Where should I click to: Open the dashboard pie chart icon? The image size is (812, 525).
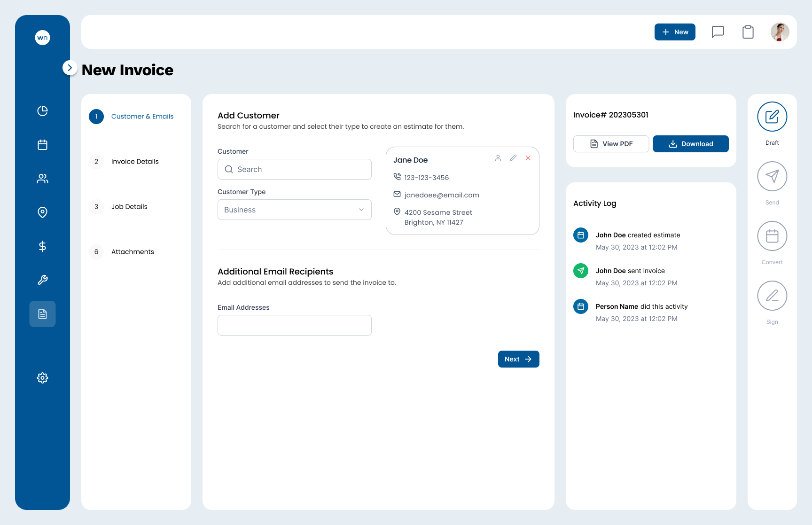[x=42, y=111]
